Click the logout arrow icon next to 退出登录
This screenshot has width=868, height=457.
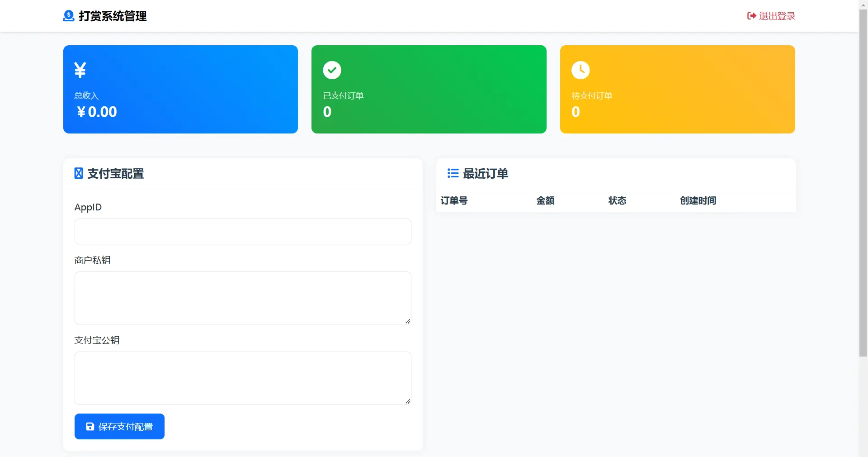751,15
